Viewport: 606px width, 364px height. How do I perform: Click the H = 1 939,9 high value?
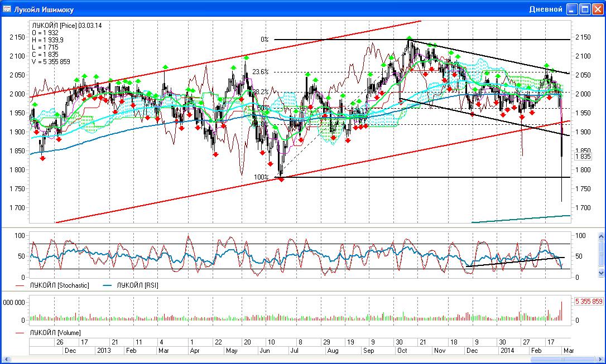click(48, 40)
